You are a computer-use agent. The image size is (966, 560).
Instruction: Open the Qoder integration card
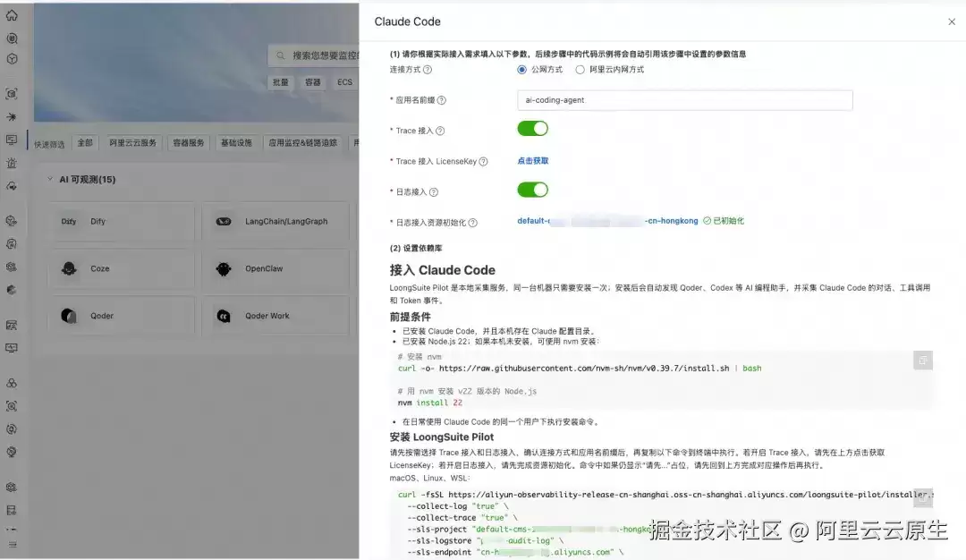tap(122, 316)
